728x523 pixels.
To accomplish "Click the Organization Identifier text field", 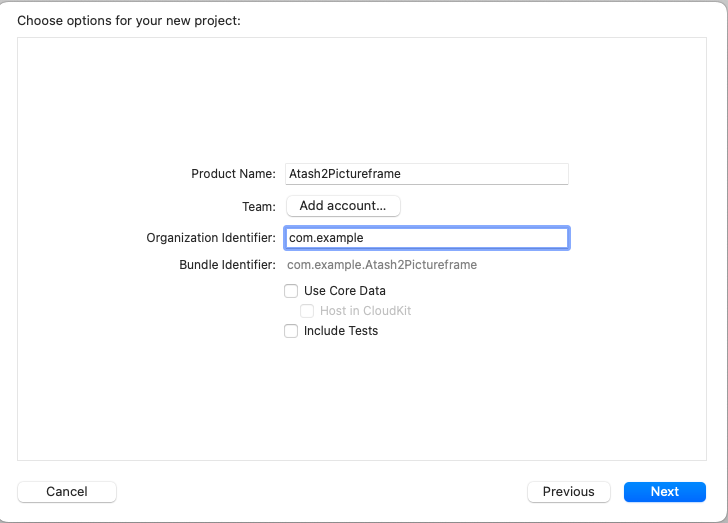I will tap(427, 238).
